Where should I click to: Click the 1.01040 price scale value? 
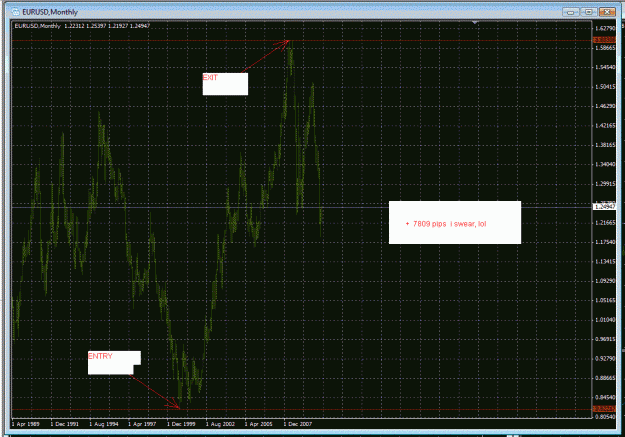pos(605,320)
